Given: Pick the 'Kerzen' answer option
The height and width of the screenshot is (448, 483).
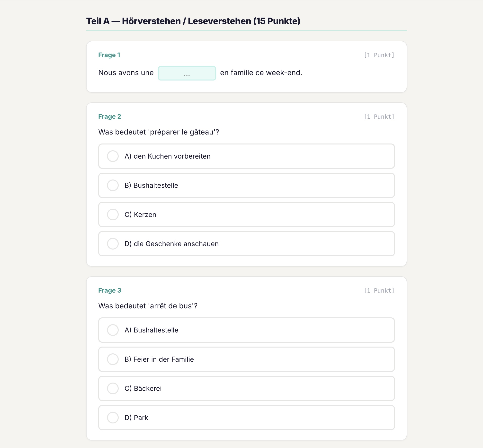Looking at the screenshot, I should click(x=113, y=215).
